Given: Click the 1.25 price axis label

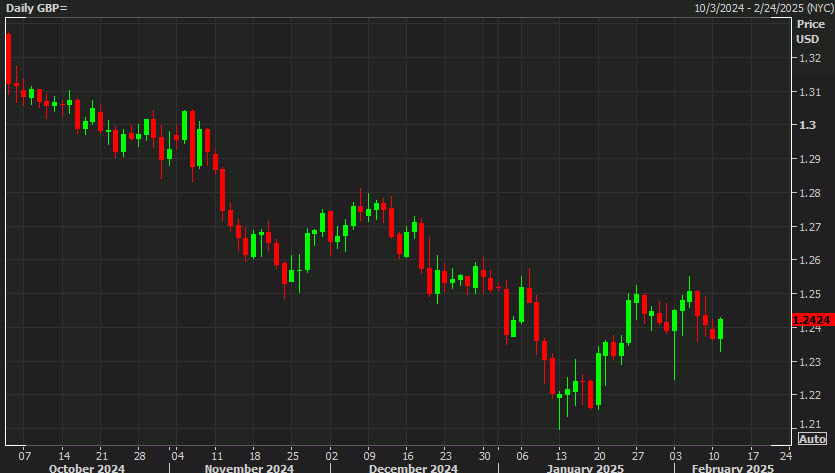Looking at the screenshot, I should pos(809,294).
